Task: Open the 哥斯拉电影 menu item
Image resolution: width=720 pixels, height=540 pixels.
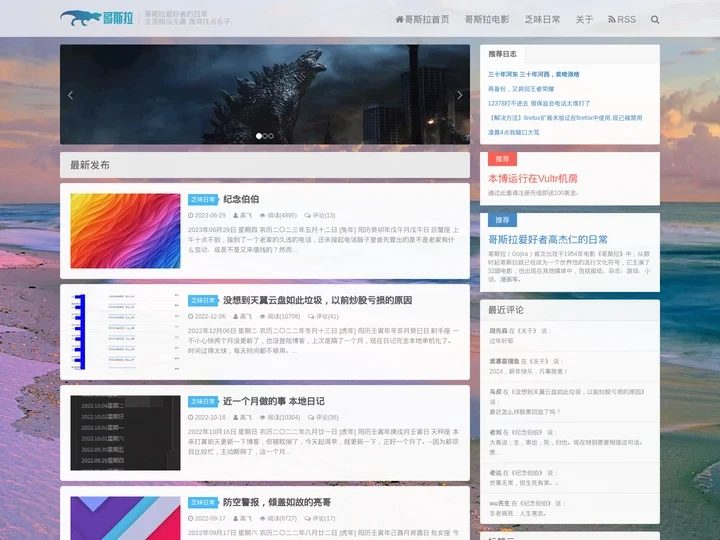Action: coord(487,19)
